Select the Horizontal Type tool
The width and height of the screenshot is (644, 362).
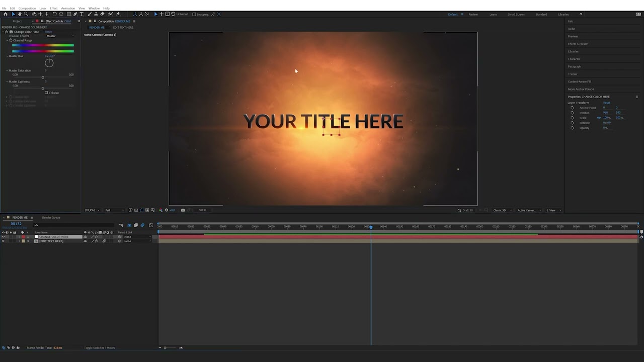pos(82,14)
